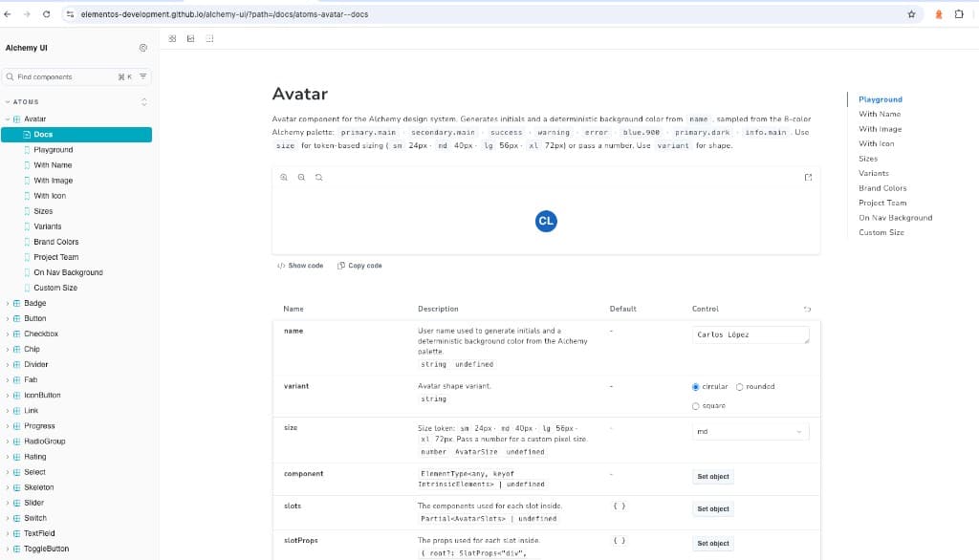Click the browser address bar URL
979x560 pixels.
click(x=225, y=13)
